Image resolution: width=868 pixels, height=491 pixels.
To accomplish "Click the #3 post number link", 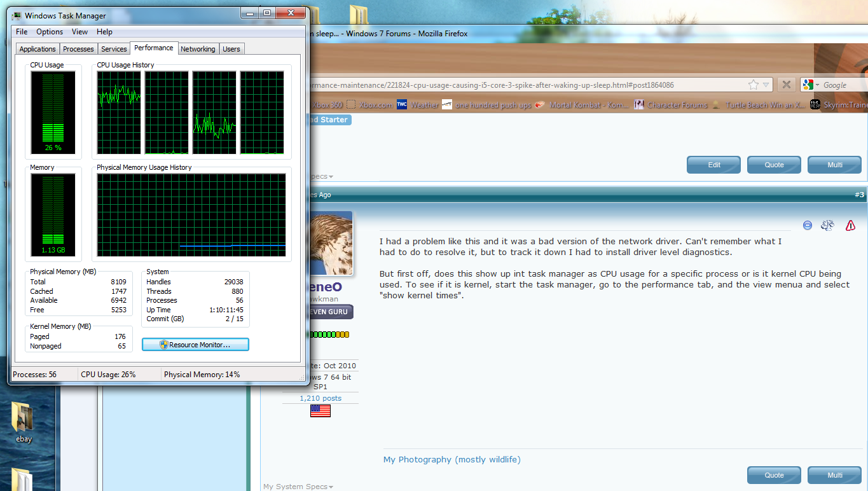I will (x=860, y=195).
